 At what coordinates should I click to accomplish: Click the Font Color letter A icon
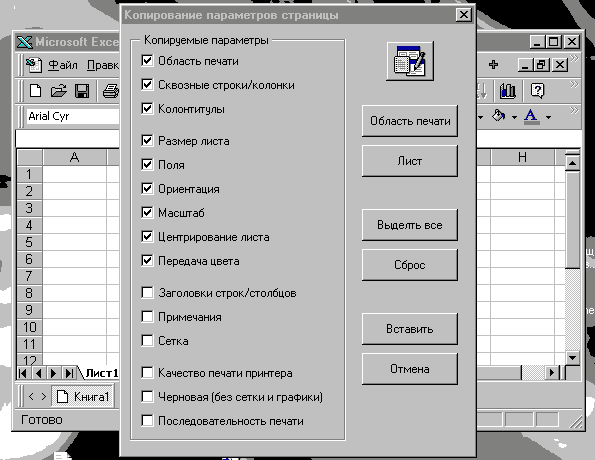pyautogui.click(x=531, y=117)
